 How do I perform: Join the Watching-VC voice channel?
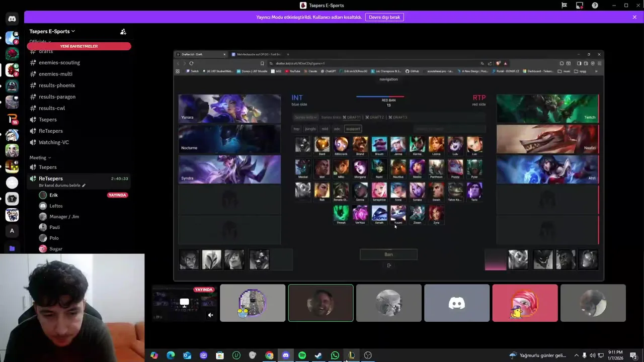[x=54, y=142]
